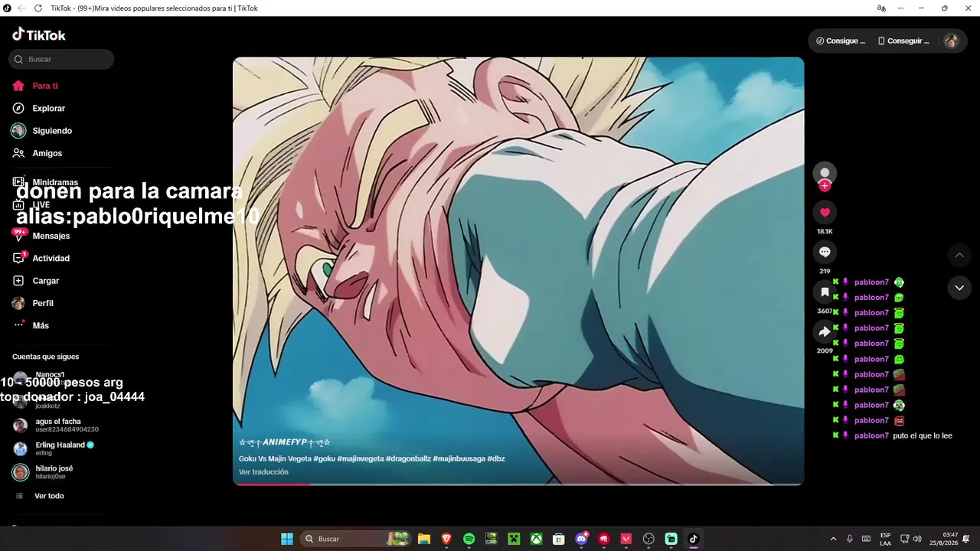The image size is (980, 551).
Task: Open the title bar three-dots menu
Action: click(901, 8)
